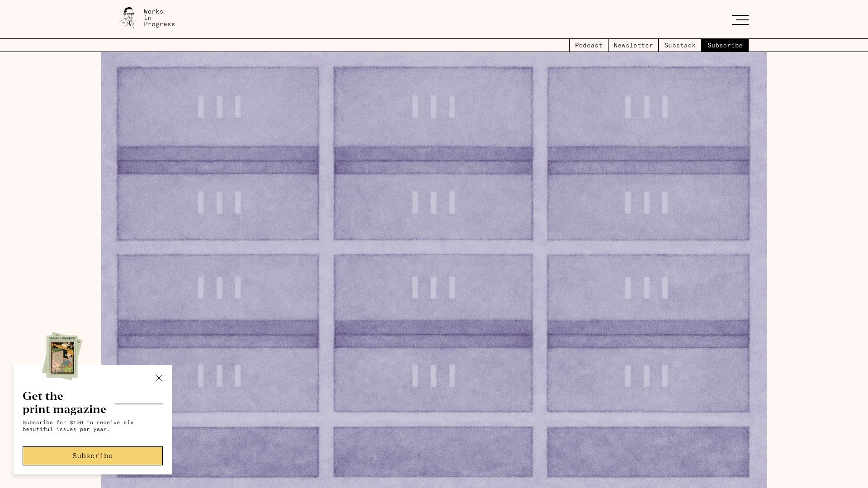Click the yellow Subscribe button in popup
The image size is (868, 488).
coord(93,456)
